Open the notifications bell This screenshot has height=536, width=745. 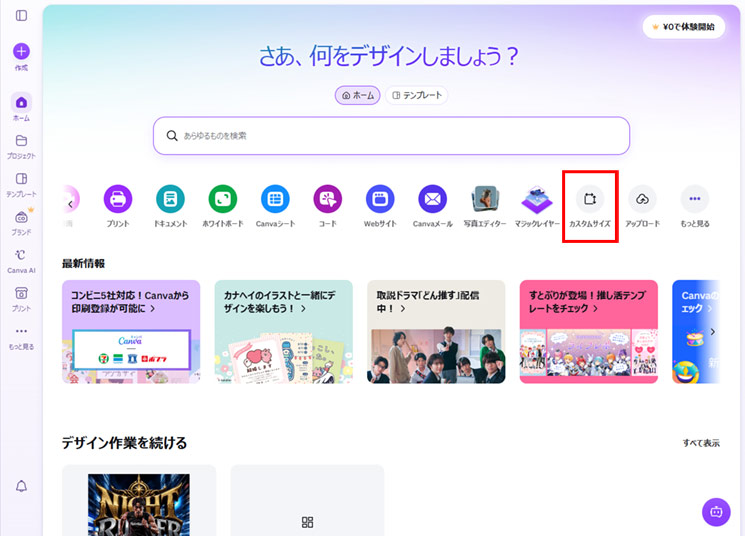click(21, 486)
